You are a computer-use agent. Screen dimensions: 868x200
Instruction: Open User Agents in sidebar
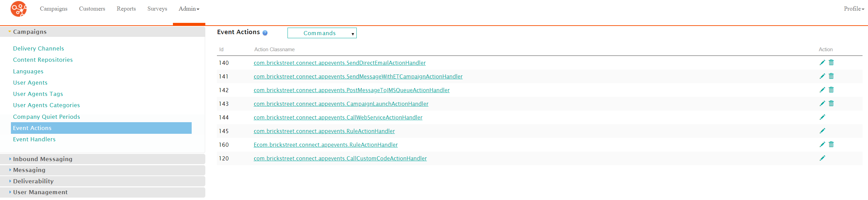pos(30,83)
